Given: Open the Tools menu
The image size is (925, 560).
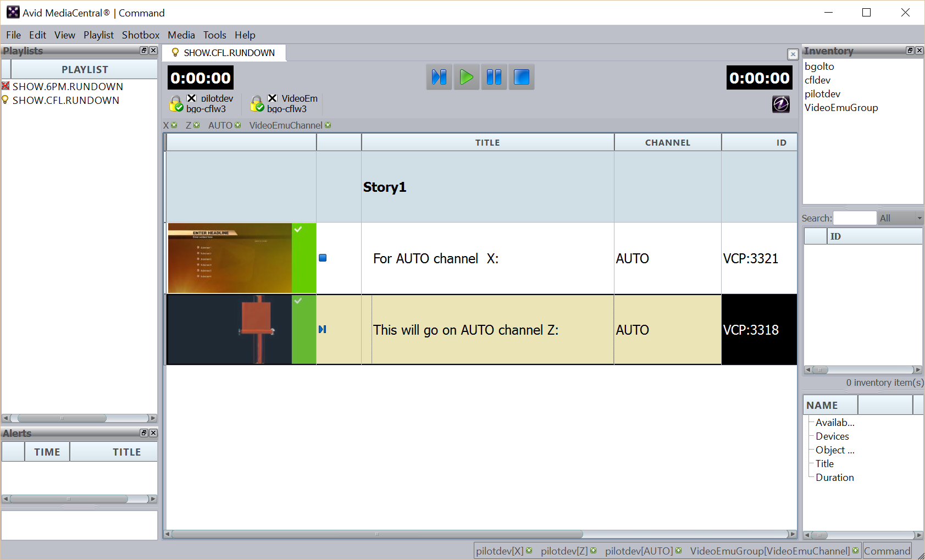Looking at the screenshot, I should coord(215,35).
